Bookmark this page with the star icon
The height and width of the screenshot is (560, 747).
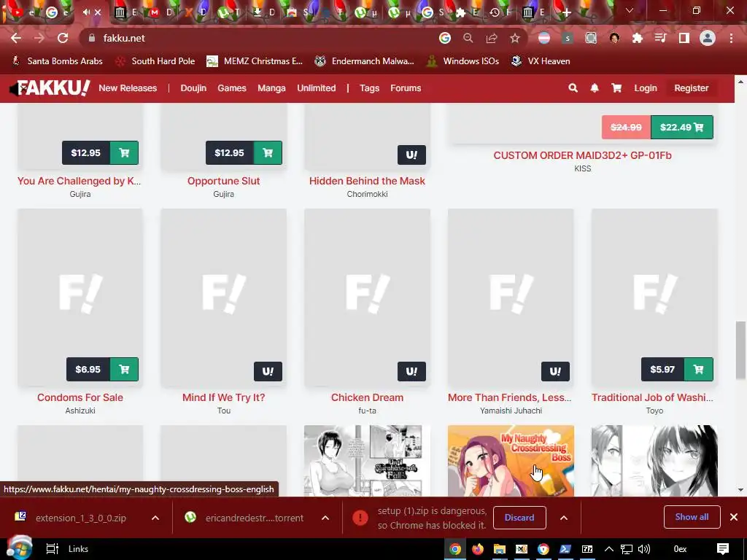[x=515, y=38]
